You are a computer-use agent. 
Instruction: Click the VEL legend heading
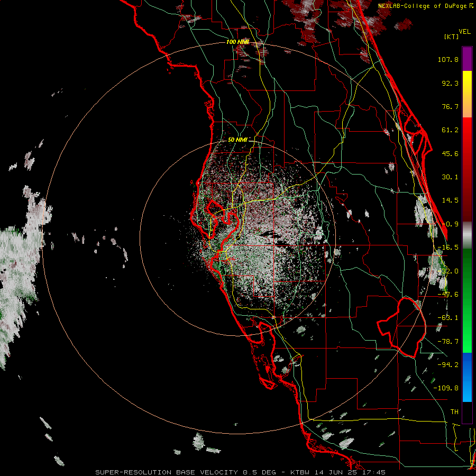coord(465,31)
